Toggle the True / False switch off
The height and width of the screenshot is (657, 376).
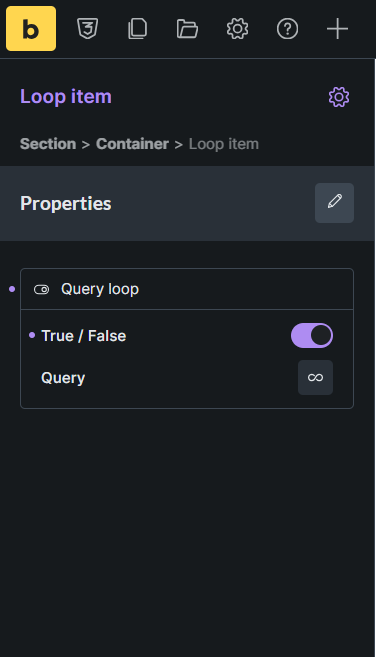tap(312, 336)
